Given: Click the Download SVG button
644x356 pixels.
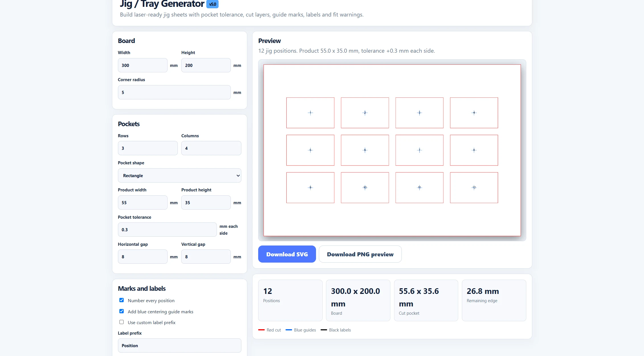Looking at the screenshot, I should pyautogui.click(x=287, y=254).
